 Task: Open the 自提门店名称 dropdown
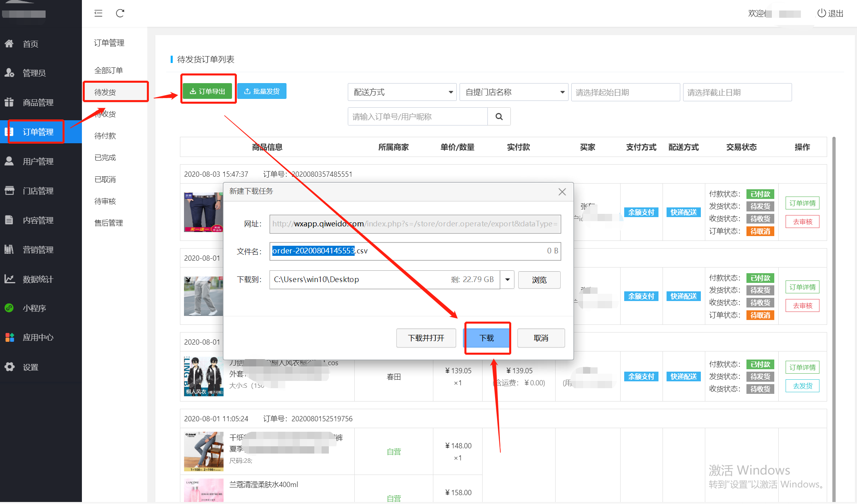click(514, 92)
